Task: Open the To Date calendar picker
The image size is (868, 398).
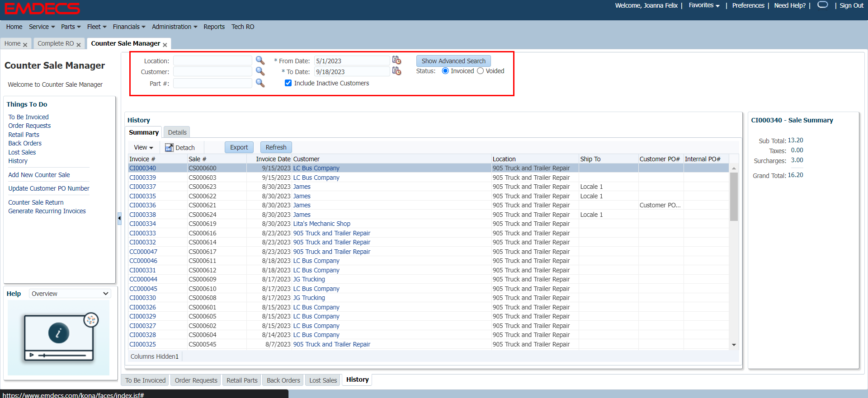Action: [x=396, y=71]
